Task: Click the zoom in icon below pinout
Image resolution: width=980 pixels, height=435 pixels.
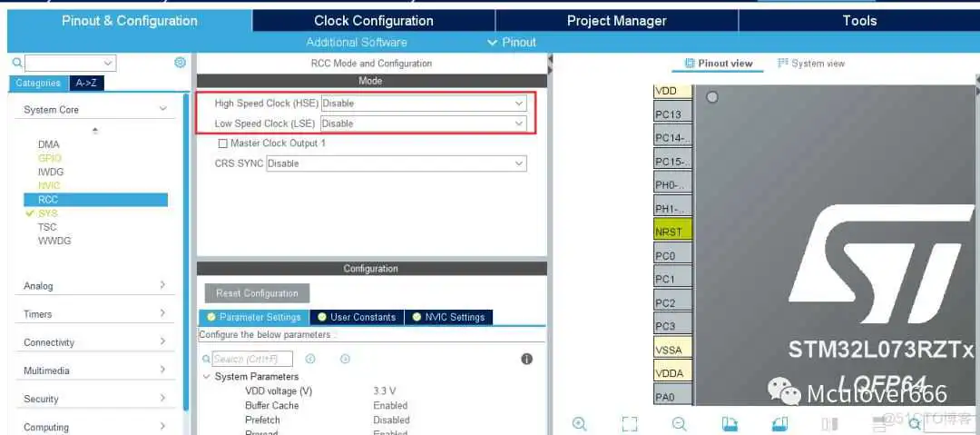Action: coord(579,423)
